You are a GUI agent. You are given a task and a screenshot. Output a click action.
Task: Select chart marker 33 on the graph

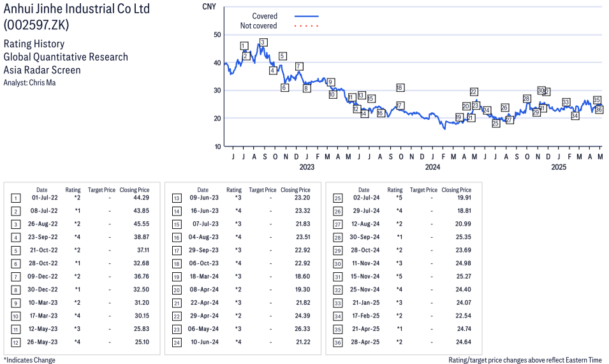click(x=566, y=103)
